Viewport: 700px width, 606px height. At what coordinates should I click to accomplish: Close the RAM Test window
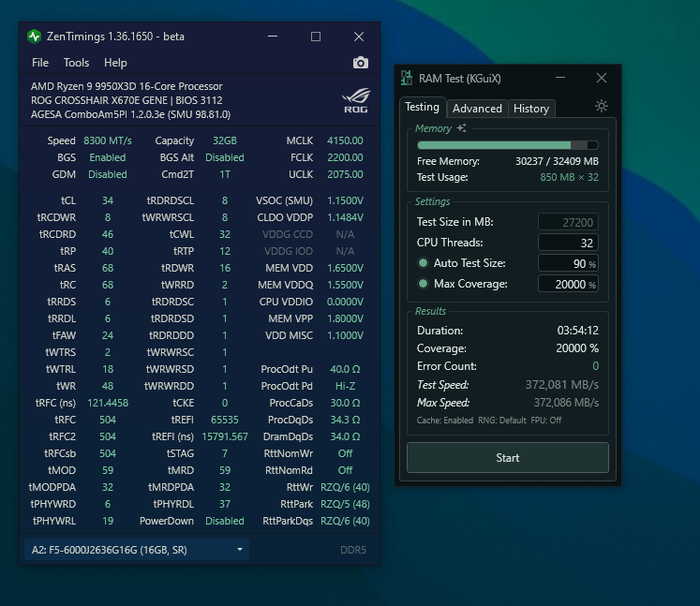click(x=602, y=78)
